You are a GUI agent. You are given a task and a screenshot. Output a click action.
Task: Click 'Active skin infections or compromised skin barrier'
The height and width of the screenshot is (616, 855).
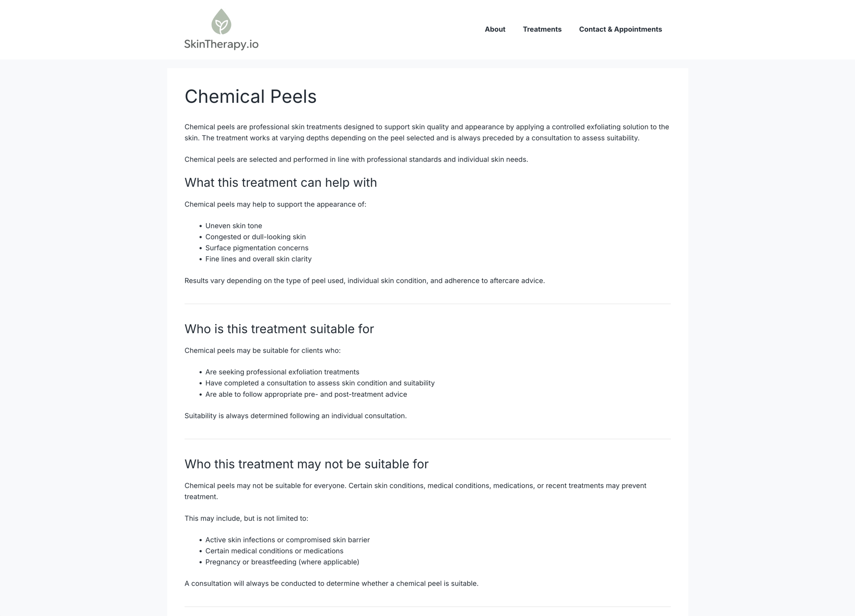[287, 540]
